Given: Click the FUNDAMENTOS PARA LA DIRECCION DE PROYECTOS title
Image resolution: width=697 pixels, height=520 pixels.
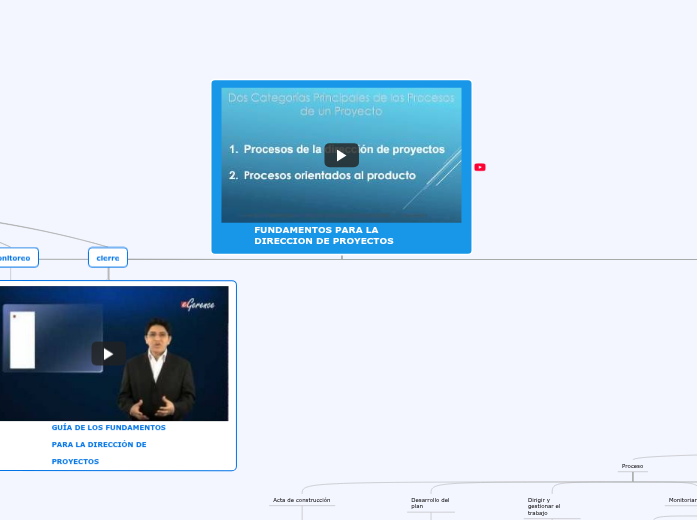Looking at the screenshot, I should tap(324, 236).
